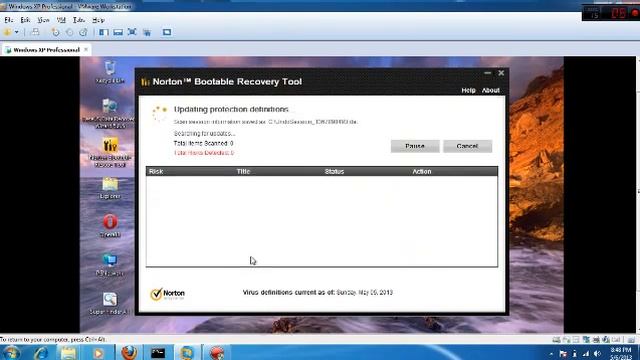
Task: Click the Action column header
Action: coord(422,171)
